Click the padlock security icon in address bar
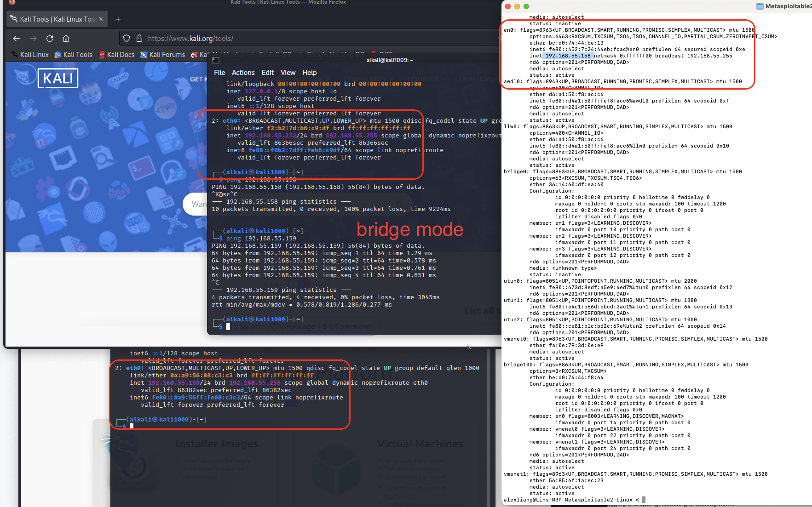This screenshot has height=507, width=812. (139, 38)
